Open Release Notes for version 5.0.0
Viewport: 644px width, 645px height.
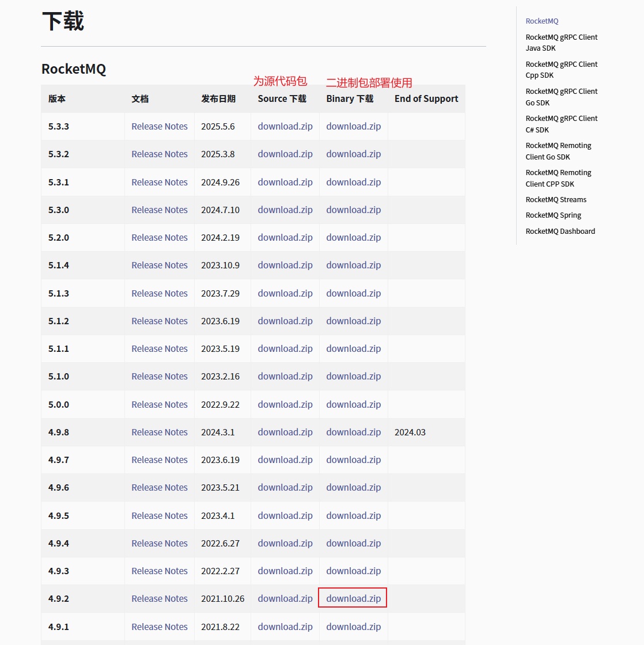click(159, 404)
